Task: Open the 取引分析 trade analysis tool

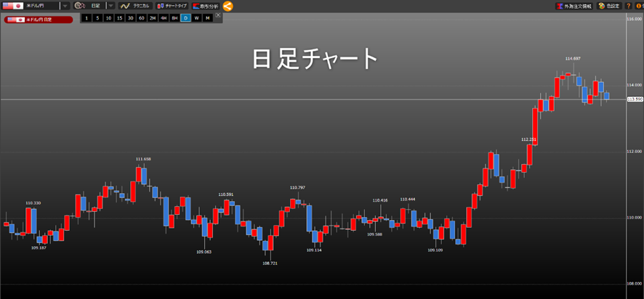Action: coord(205,6)
